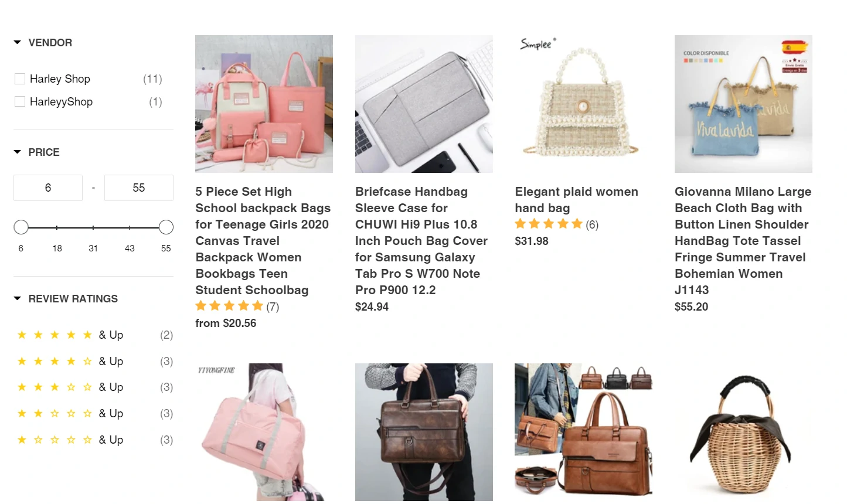Screen dimensions: 847x504
Task: Click the maximum price input field
Action: (139, 188)
